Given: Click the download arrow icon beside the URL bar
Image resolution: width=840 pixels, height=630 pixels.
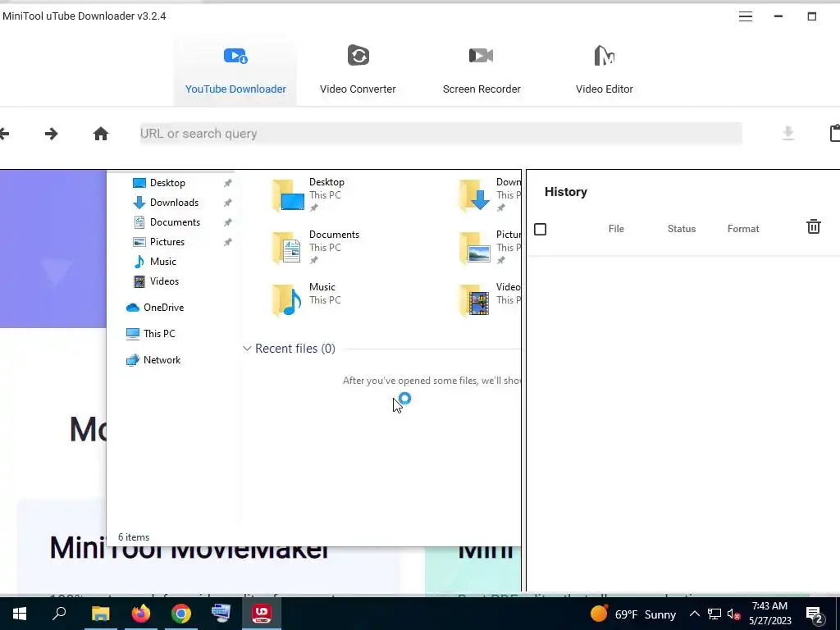Looking at the screenshot, I should click(x=788, y=133).
